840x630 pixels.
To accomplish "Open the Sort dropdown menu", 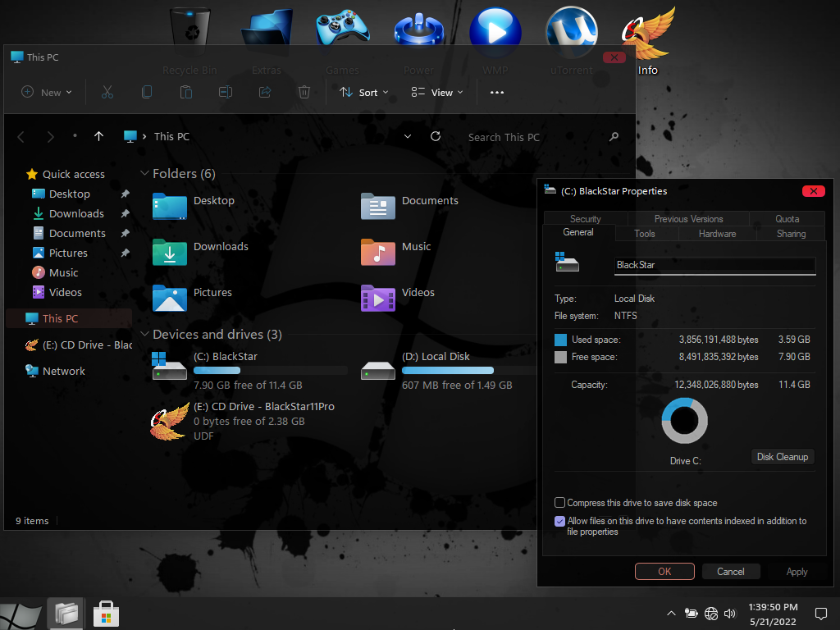I will click(x=363, y=92).
